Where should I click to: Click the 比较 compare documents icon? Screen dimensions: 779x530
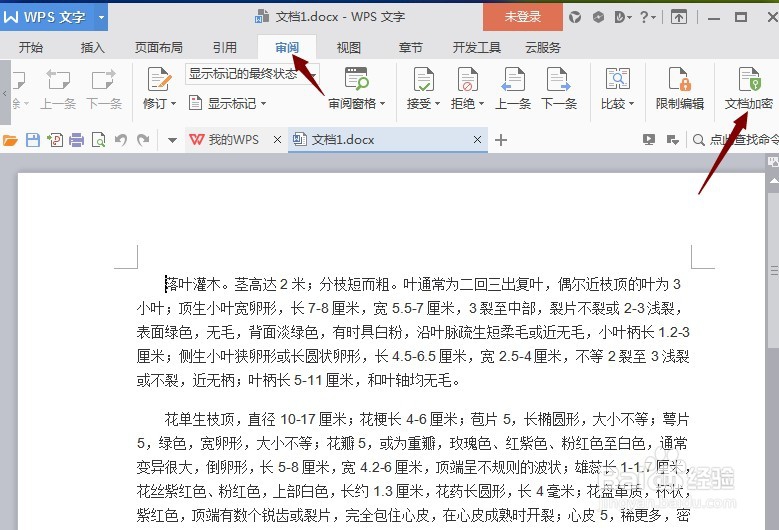pos(618,79)
